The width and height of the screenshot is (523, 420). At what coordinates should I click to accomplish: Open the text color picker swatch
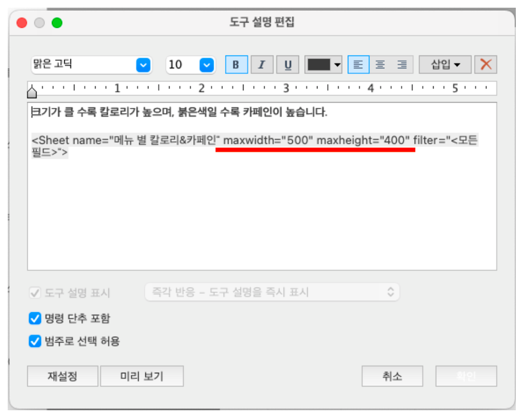click(x=323, y=65)
